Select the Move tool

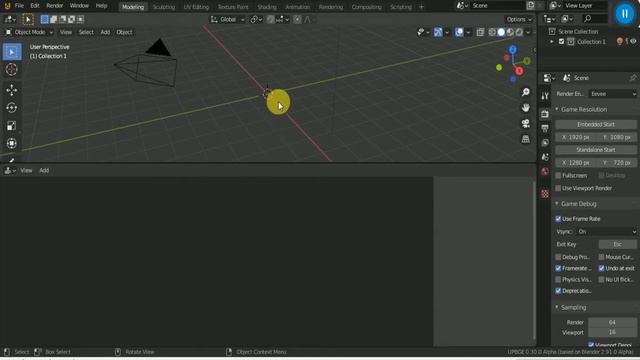click(x=12, y=90)
